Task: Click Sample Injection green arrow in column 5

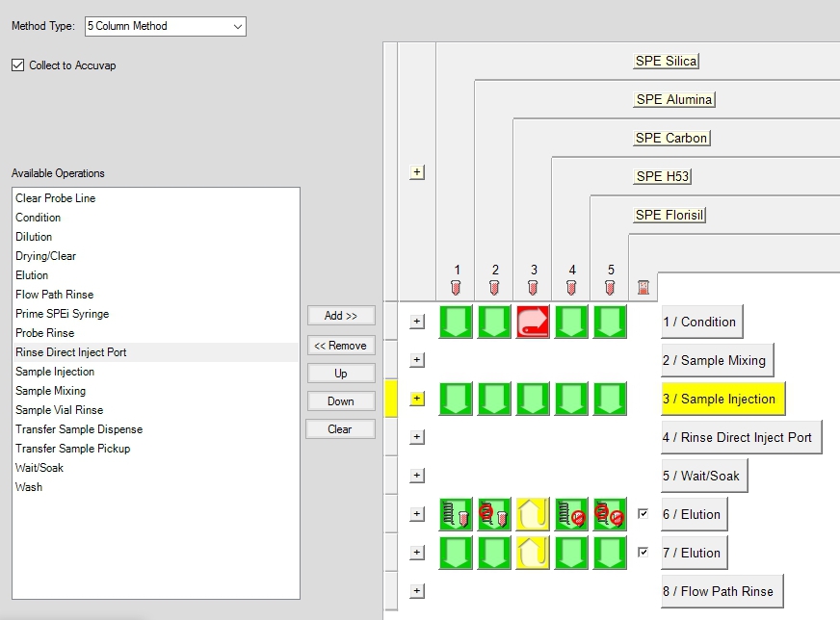Action: [x=610, y=399]
